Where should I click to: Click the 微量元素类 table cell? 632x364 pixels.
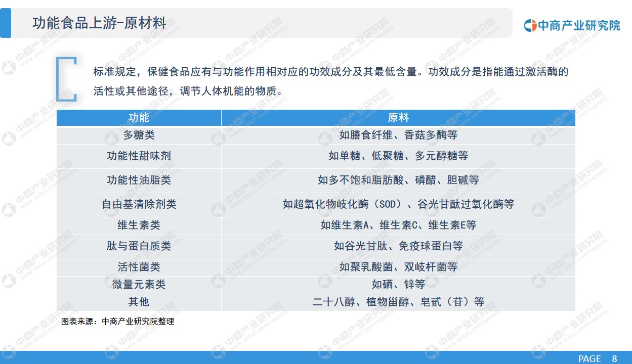139,285
